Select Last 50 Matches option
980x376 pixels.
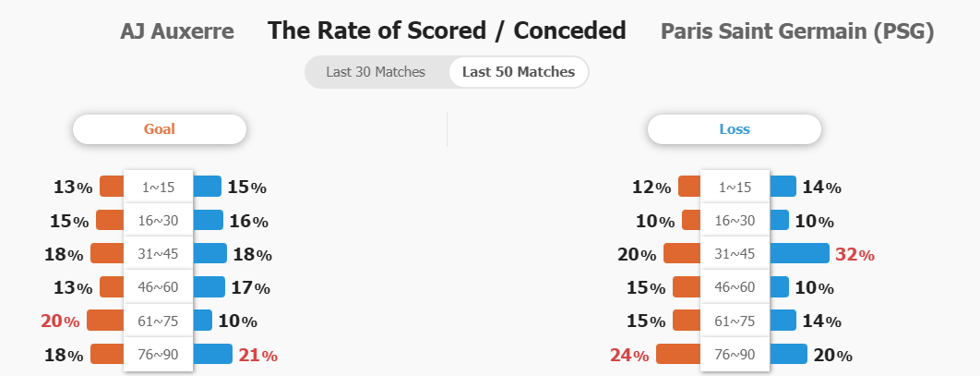(x=518, y=72)
